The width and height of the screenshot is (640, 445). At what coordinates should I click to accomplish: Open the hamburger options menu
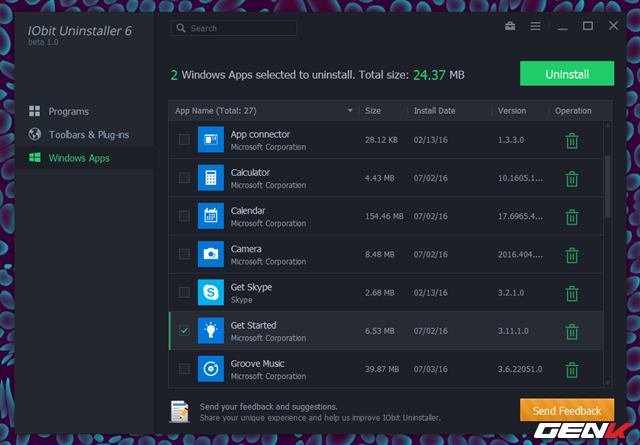pos(535,27)
